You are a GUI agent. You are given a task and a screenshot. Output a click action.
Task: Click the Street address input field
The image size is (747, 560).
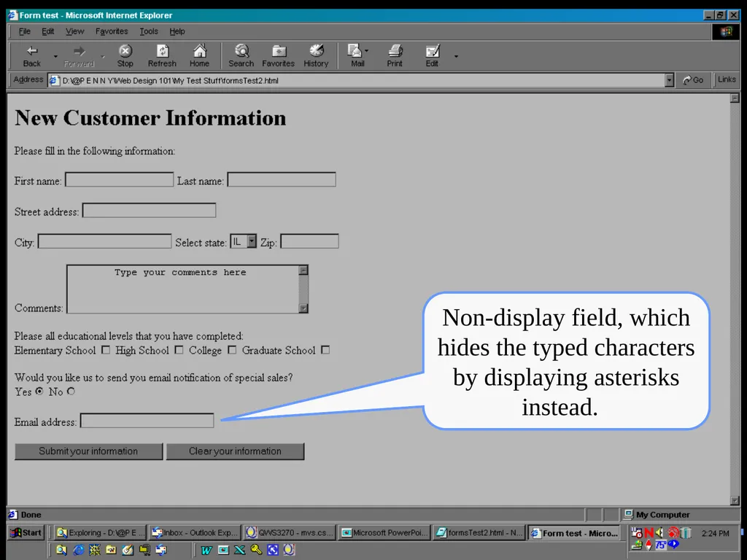[149, 211]
